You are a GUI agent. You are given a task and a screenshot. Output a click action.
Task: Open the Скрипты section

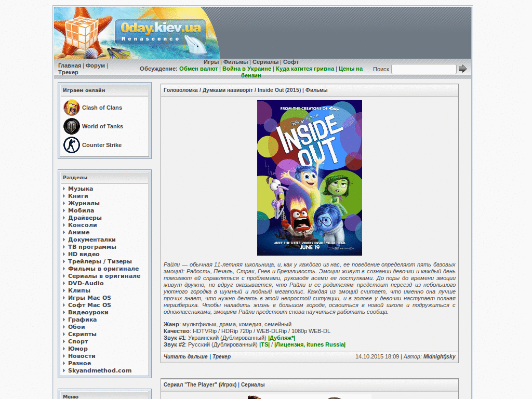[x=83, y=335]
